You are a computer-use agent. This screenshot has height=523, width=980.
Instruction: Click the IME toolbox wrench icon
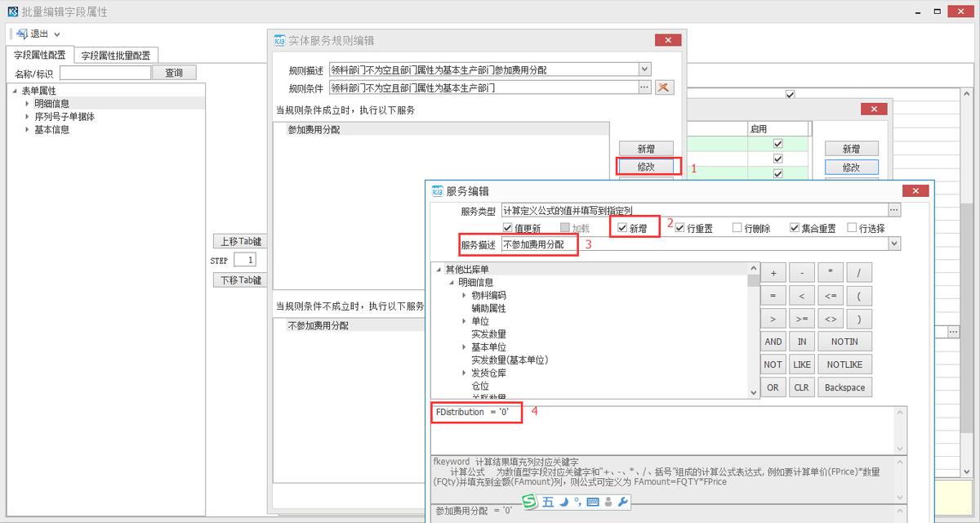click(624, 501)
